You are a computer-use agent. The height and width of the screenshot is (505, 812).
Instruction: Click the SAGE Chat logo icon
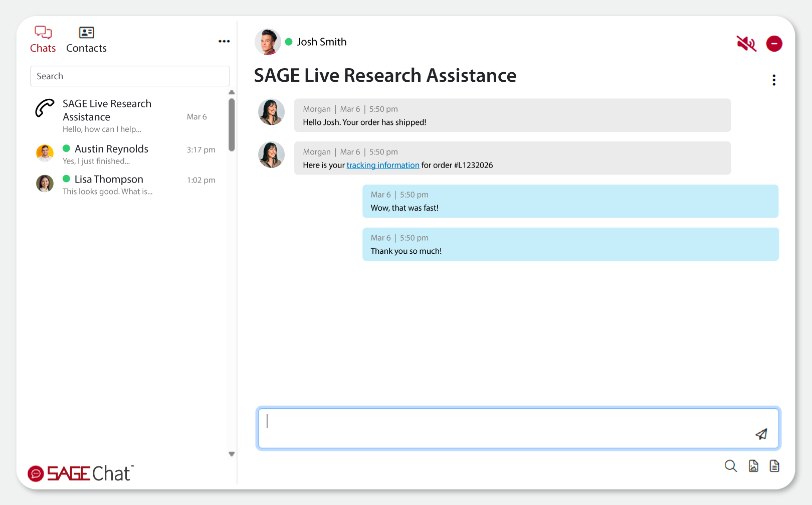pos(36,473)
